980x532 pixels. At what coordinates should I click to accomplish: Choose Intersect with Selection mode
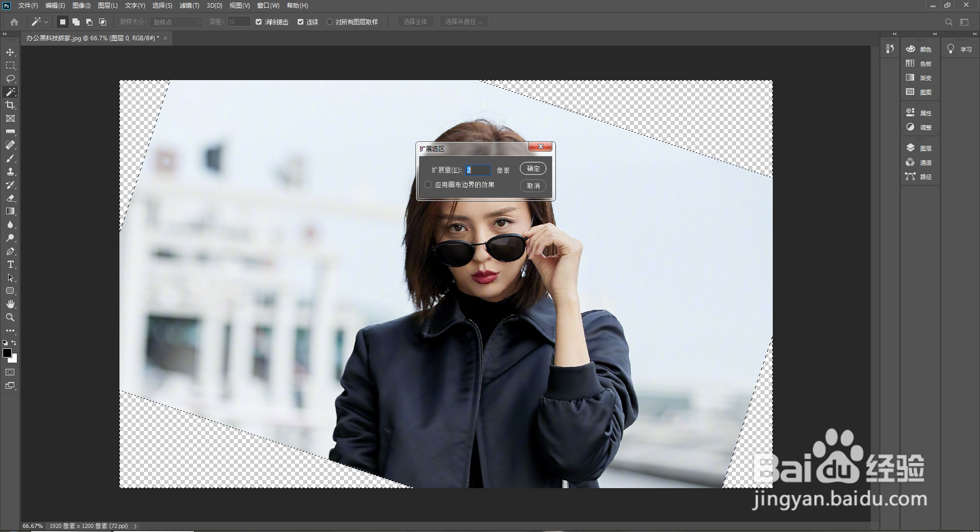[x=103, y=22]
